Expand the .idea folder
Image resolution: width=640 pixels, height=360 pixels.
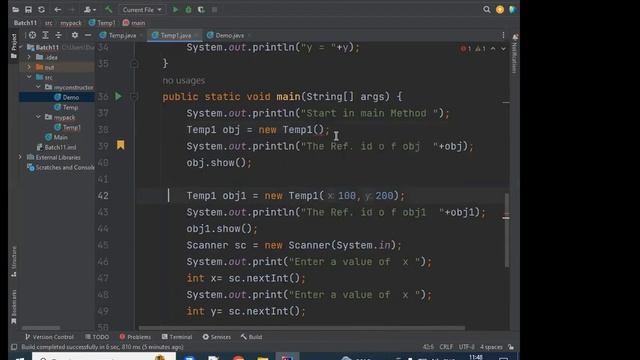[x=29, y=57]
